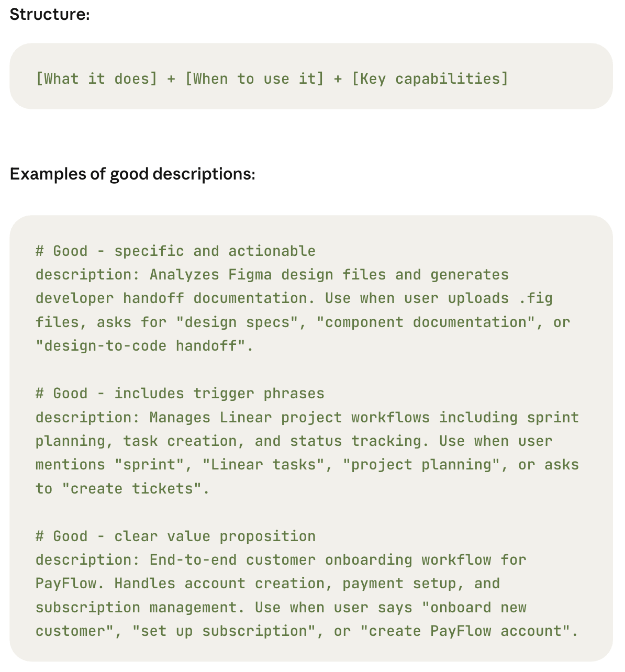The height and width of the screenshot is (672, 625).
Task: Click "[What it does]" in the structure code block
Action: 96,79
